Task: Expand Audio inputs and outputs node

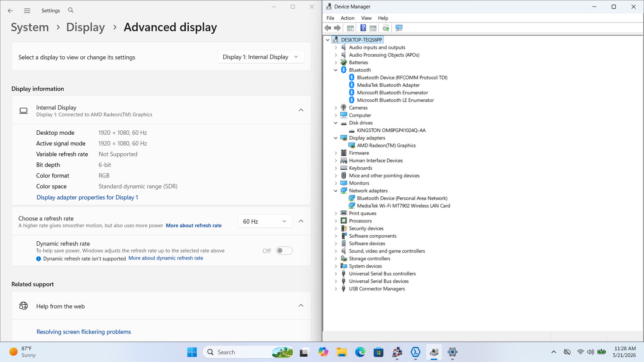Action: click(x=336, y=47)
